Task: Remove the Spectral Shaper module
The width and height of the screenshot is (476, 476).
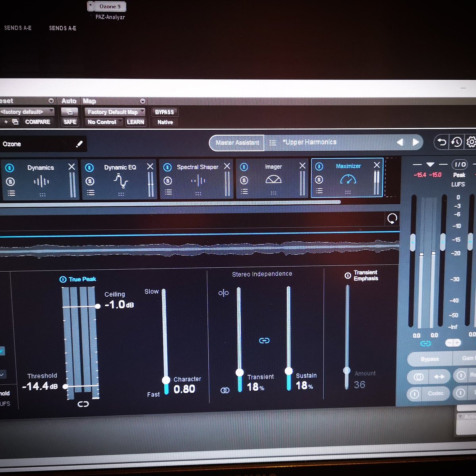Action: [227, 166]
